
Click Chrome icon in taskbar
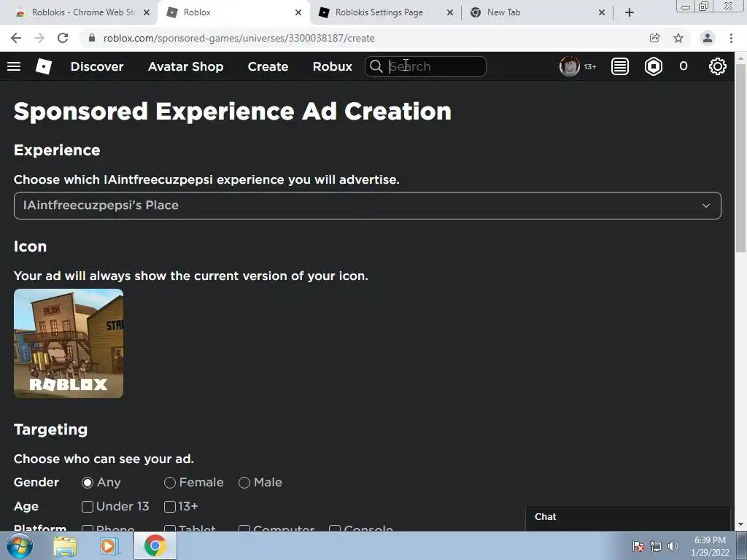155,545
